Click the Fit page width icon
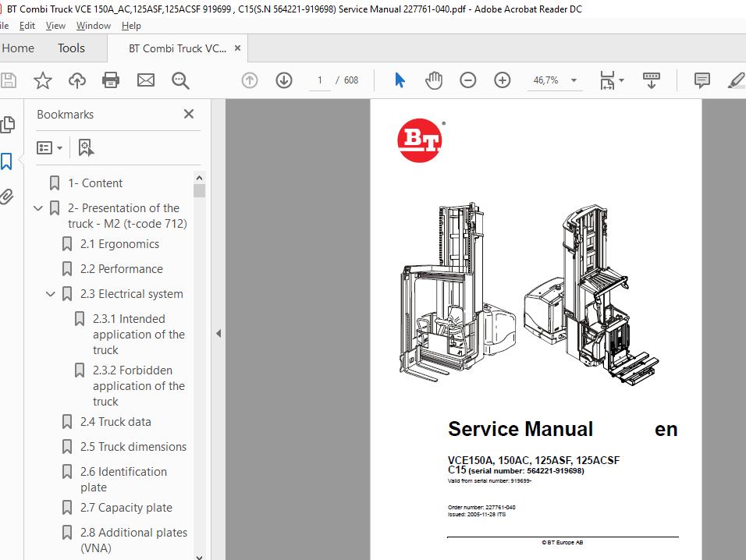 tap(607, 80)
